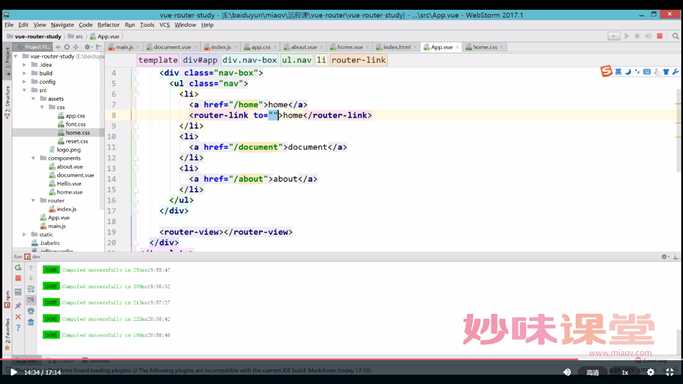Image resolution: width=683 pixels, height=384 pixels.
Task: Collapse the components folder
Action: point(33,158)
